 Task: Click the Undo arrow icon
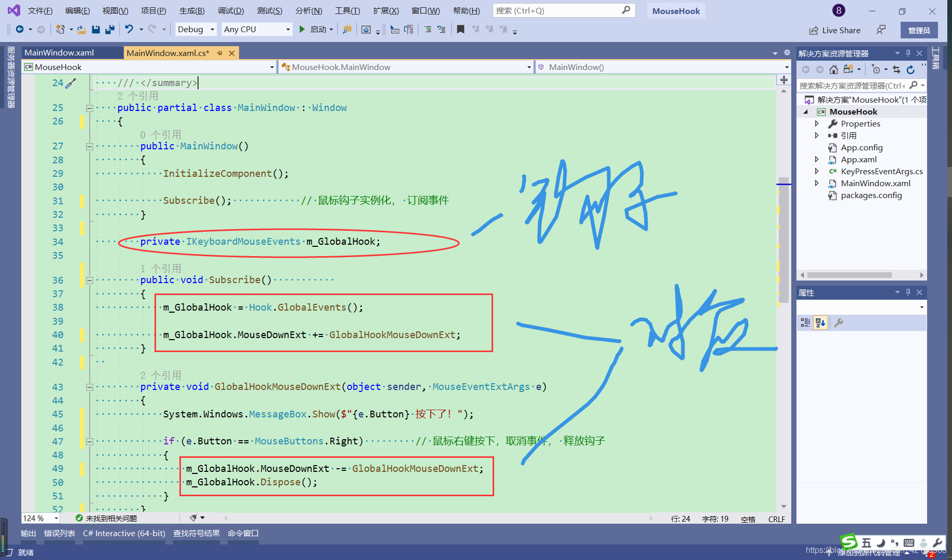coord(129,30)
